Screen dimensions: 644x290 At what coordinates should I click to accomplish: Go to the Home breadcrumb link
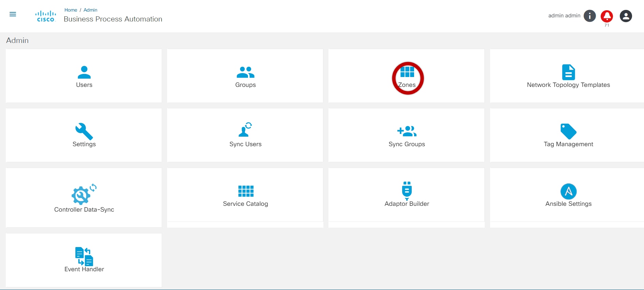pyautogui.click(x=71, y=10)
